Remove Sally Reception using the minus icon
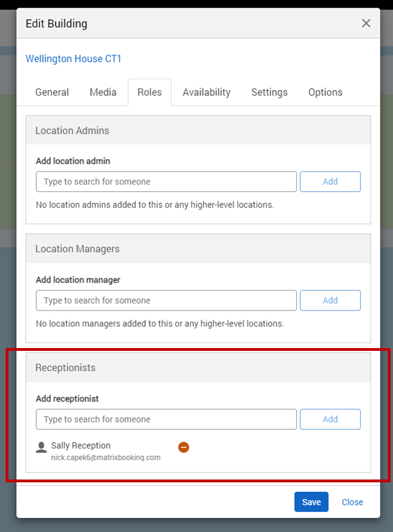 [x=184, y=447]
